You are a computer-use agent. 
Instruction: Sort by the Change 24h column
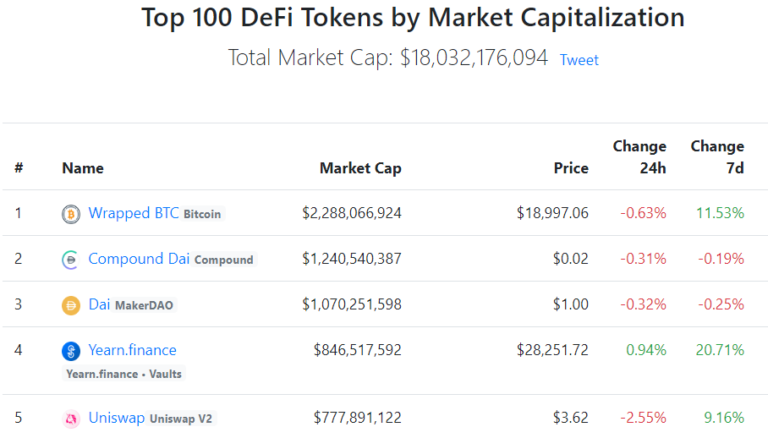click(639, 157)
